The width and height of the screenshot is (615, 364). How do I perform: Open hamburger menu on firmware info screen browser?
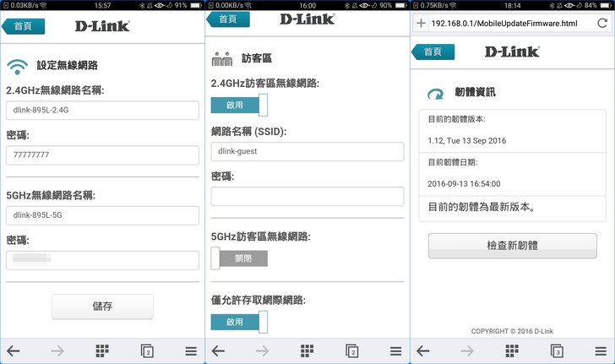[601, 350]
